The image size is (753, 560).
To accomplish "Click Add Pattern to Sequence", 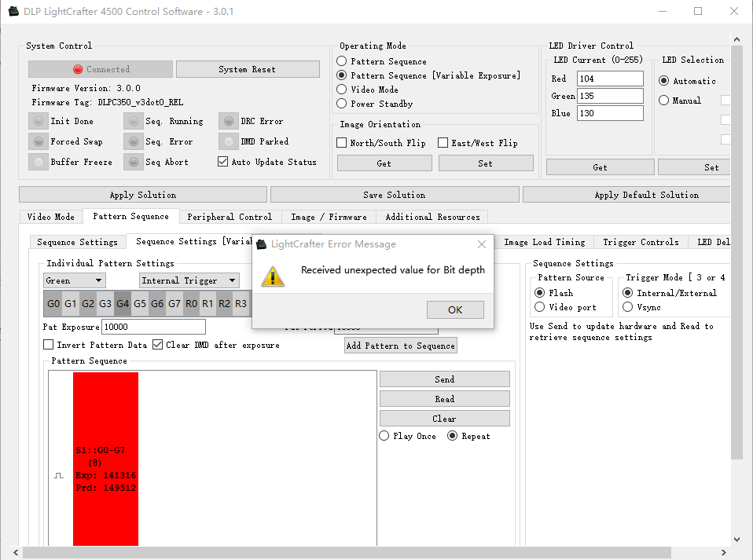I will [x=401, y=346].
